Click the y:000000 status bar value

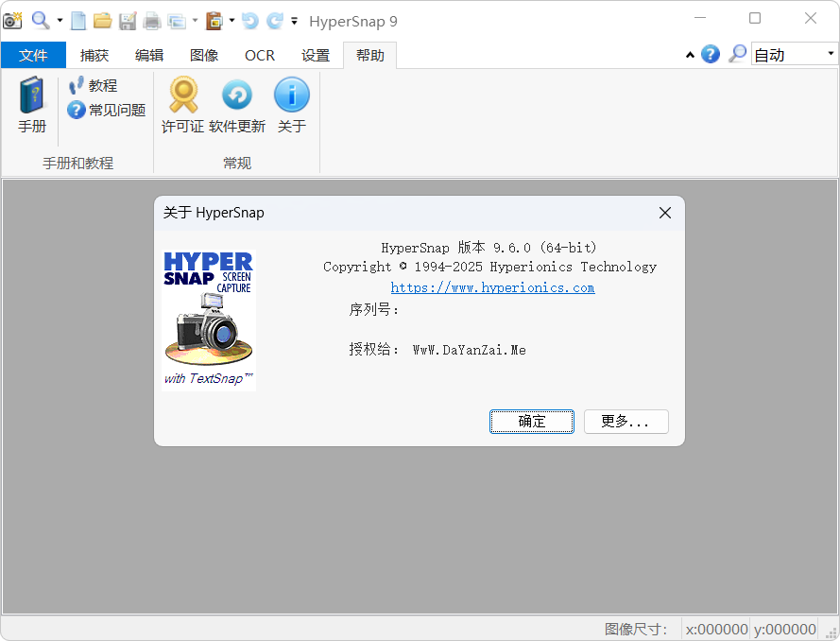785,629
